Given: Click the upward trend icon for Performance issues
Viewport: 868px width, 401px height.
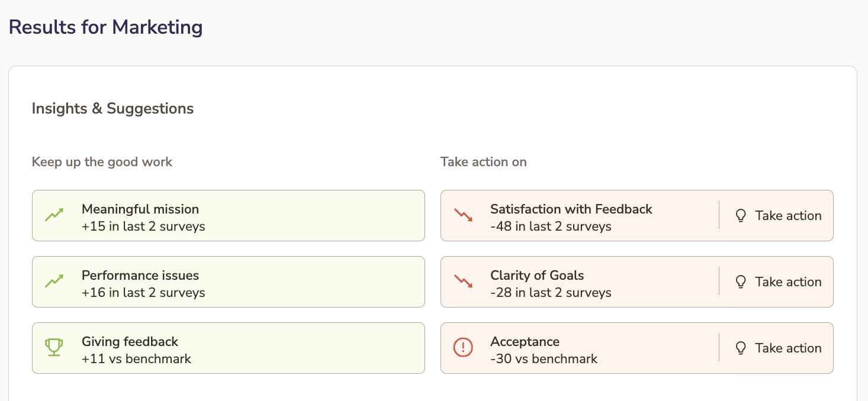Looking at the screenshot, I should (54, 282).
